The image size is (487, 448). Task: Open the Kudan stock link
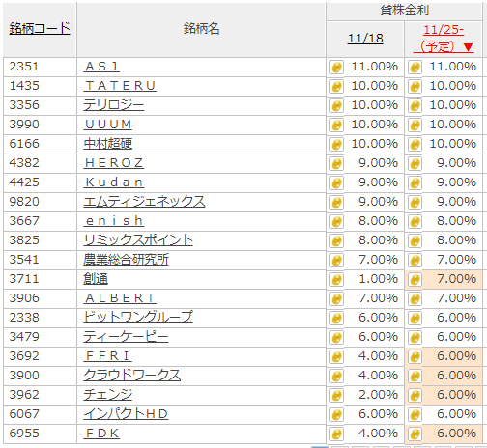pyautogui.click(x=114, y=182)
